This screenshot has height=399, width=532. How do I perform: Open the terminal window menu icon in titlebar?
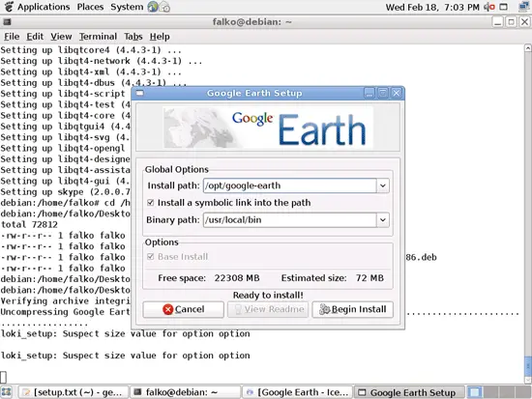[7, 22]
